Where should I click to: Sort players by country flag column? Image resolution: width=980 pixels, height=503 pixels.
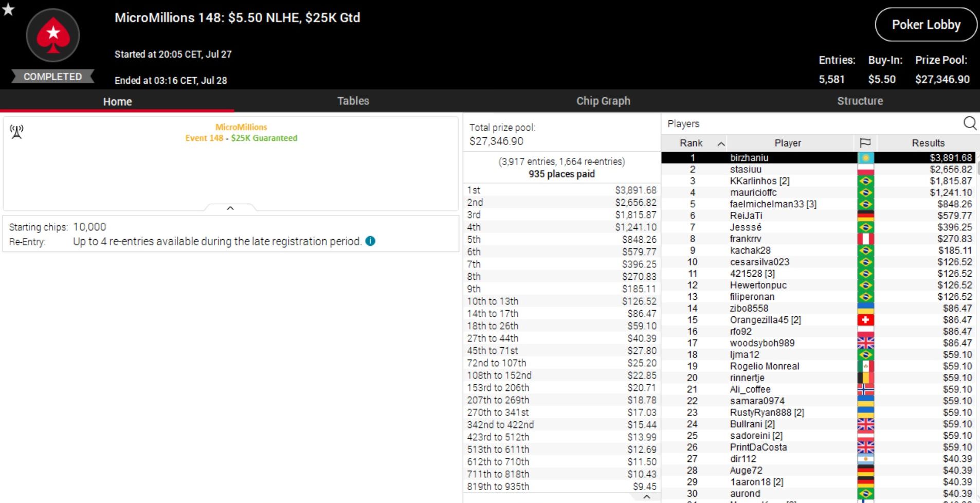[x=865, y=143]
